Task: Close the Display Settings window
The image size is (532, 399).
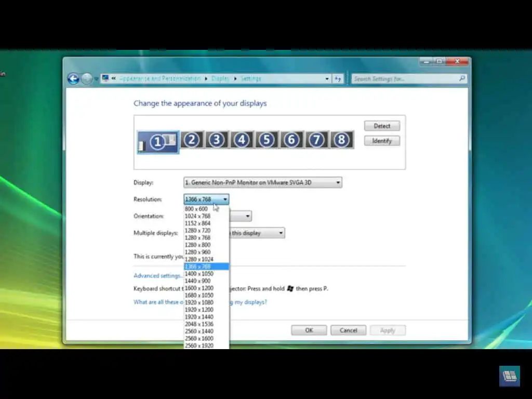Action: coord(457,61)
